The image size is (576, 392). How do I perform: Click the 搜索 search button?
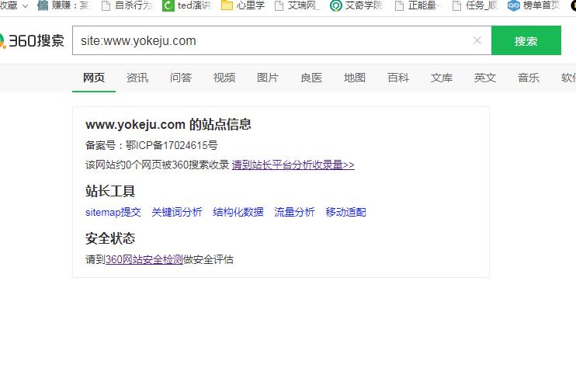[526, 41]
